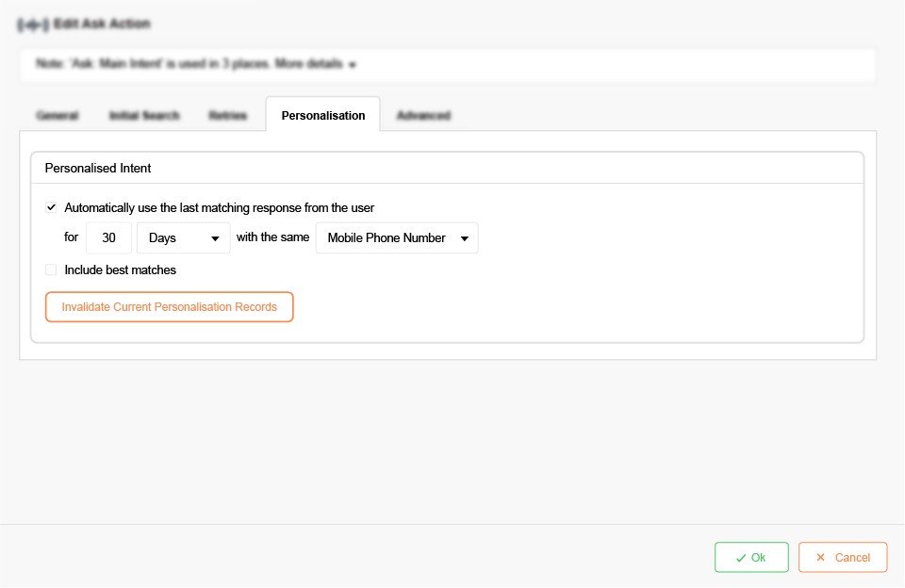Screen dimensions: 905x588
Task: Select the Personalisation tab
Action: 323,116
